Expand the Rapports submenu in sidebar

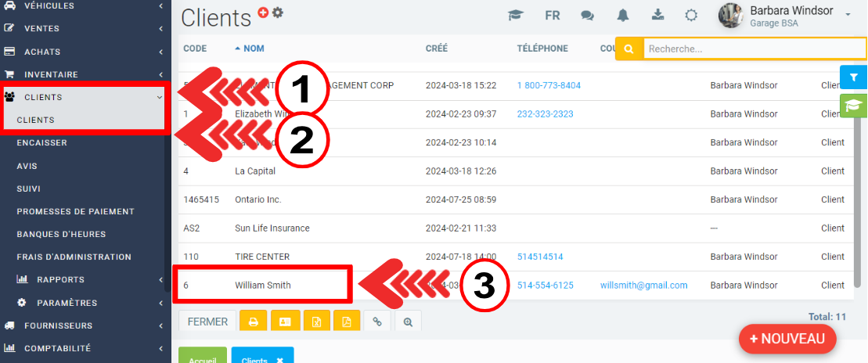[x=61, y=279]
